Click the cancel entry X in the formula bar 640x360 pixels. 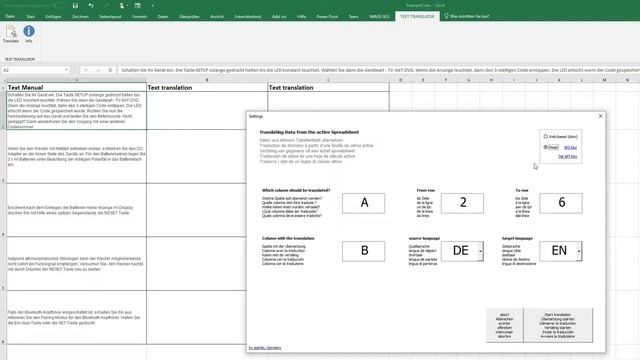(x=86, y=70)
